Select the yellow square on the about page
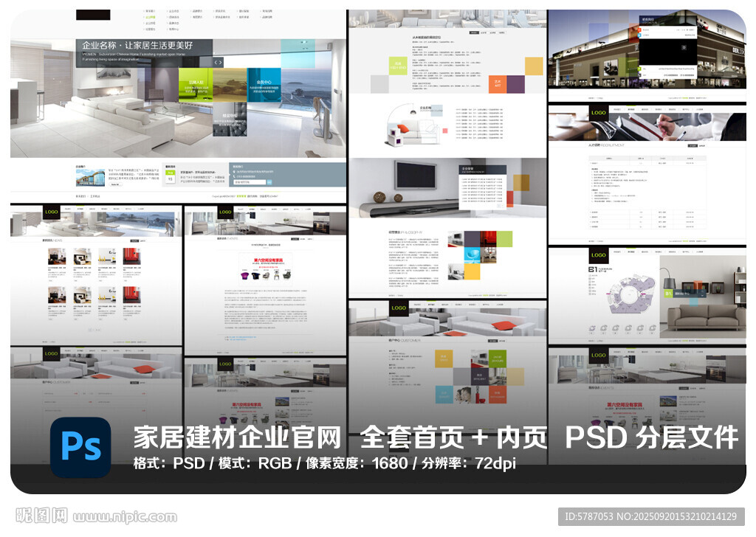 [x=534, y=66]
